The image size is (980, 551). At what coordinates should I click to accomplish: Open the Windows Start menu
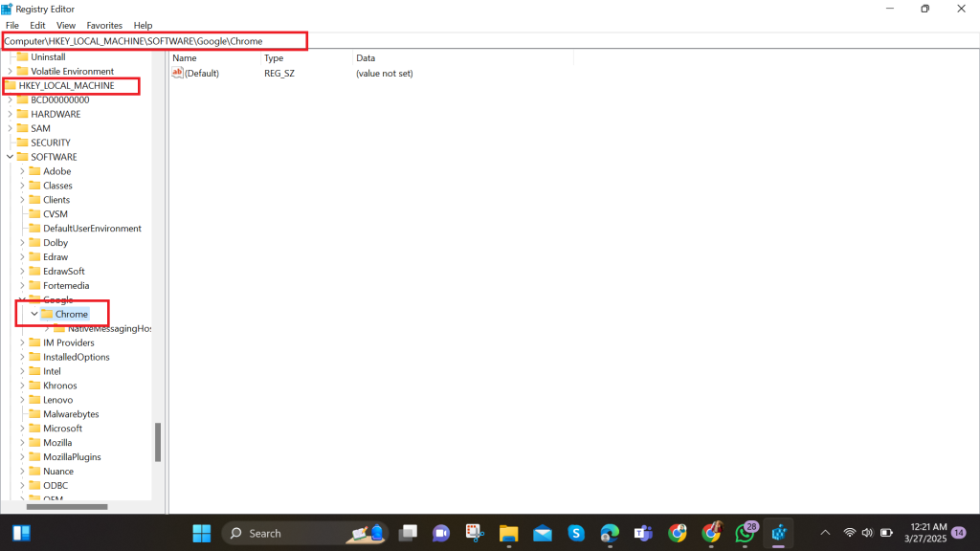(x=201, y=534)
